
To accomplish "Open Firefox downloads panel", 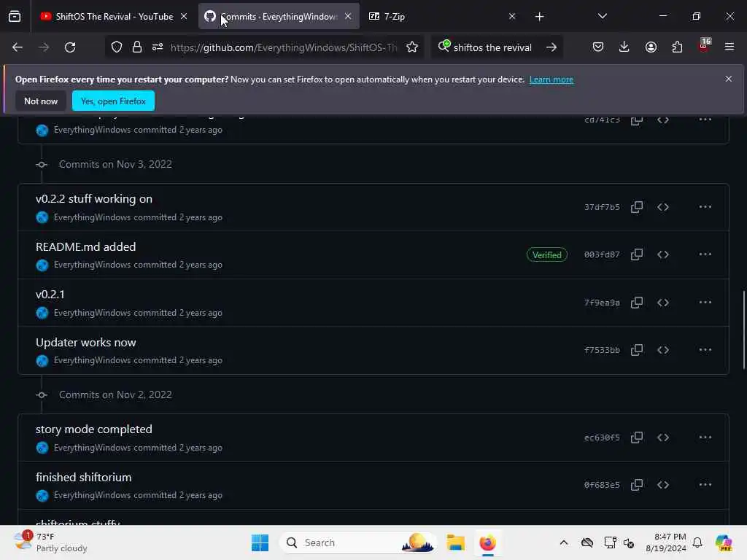I will (624, 47).
